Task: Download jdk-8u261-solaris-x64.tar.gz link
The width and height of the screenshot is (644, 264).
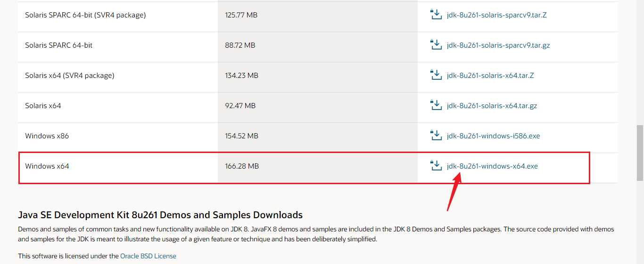Action: point(492,106)
